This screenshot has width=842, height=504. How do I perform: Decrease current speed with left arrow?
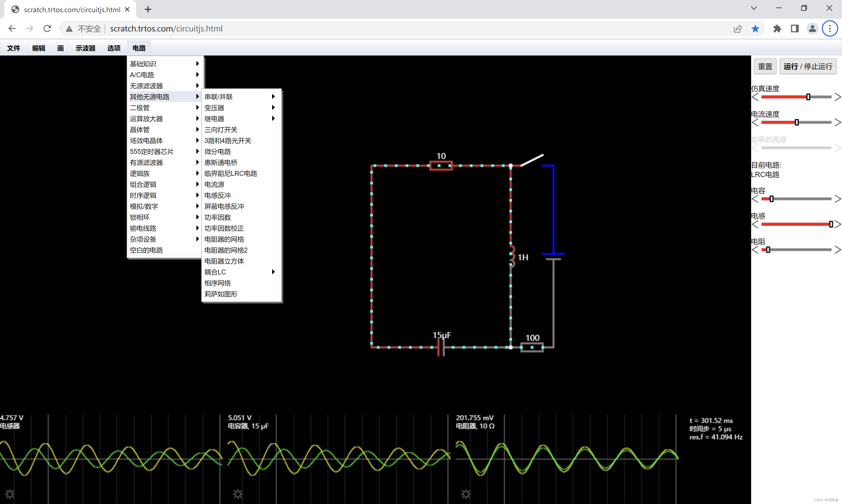click(755, 123)
